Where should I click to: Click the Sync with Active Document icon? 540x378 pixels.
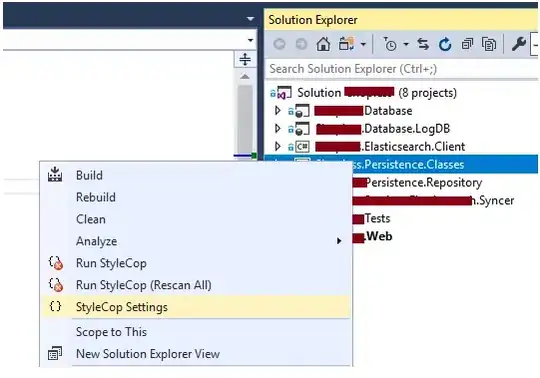[423, 44]
